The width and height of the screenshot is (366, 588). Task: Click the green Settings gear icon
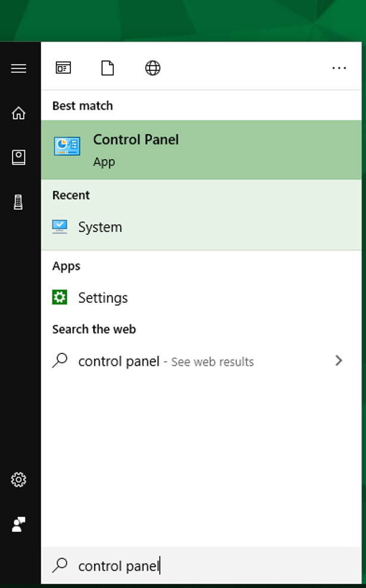coord(60,297)
